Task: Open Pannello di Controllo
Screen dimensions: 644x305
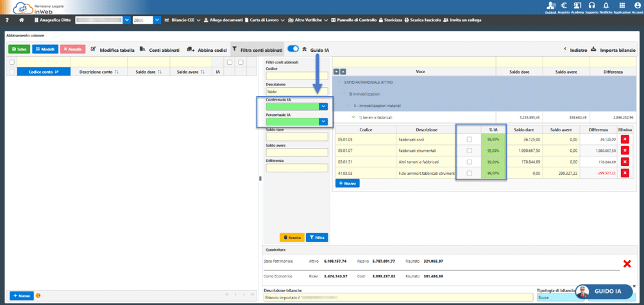Action: (x=353, y=20)
